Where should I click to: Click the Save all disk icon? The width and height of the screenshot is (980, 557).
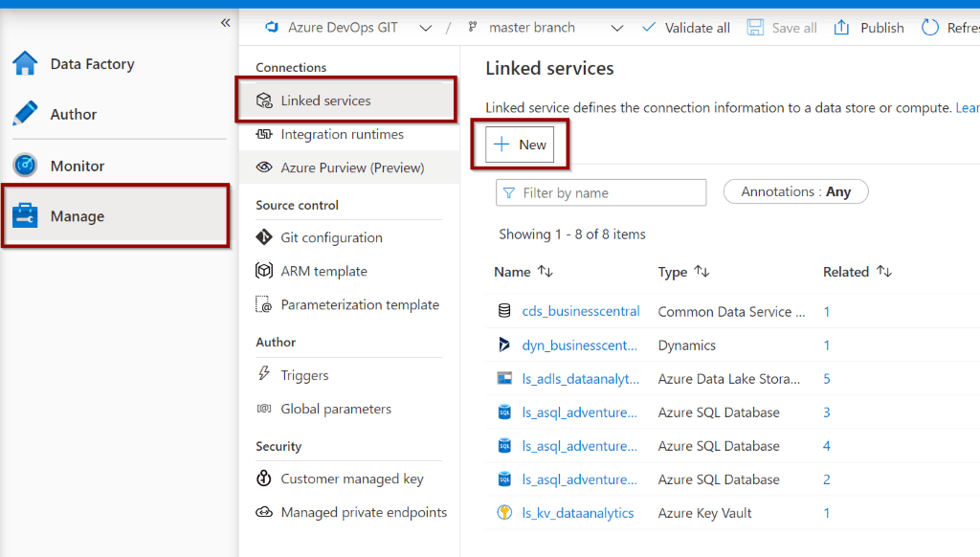click(756, 28)
